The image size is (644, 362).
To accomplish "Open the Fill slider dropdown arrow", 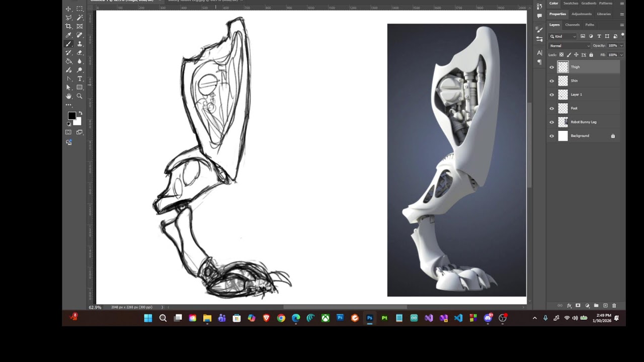I will click(x=622, y=55).
